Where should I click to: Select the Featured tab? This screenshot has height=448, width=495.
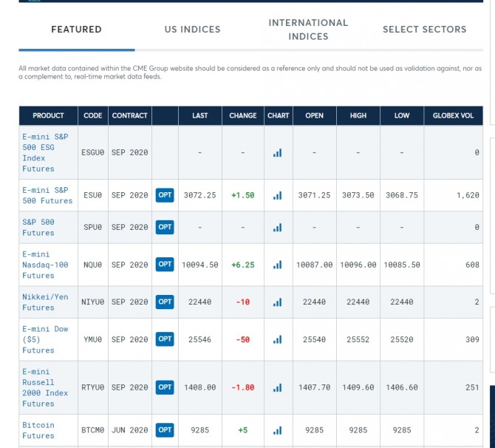coord(76,30)
